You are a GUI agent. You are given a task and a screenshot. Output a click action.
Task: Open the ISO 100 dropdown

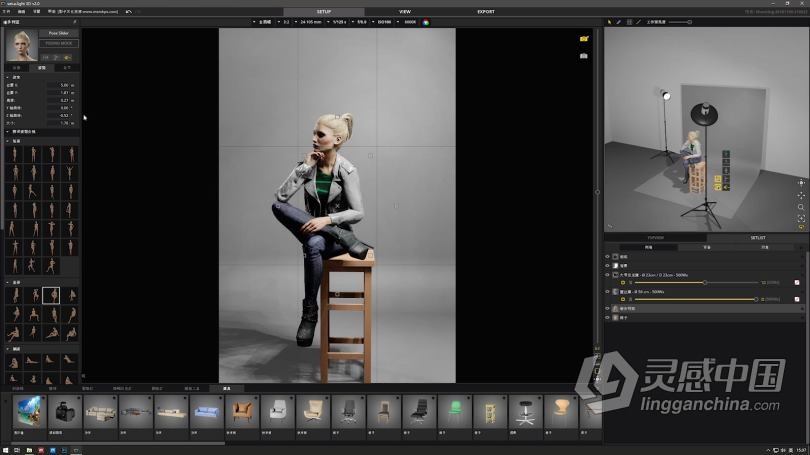(382, 22)
